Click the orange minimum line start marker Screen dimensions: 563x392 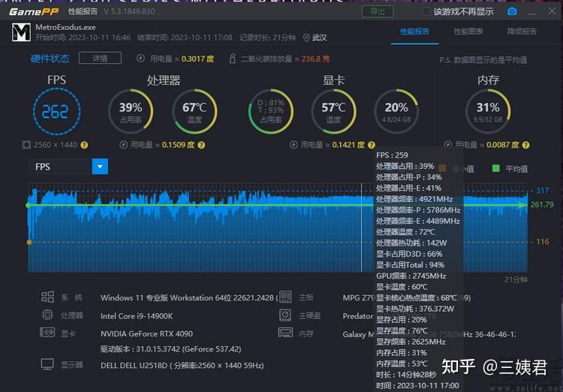(x=29, y=243)
